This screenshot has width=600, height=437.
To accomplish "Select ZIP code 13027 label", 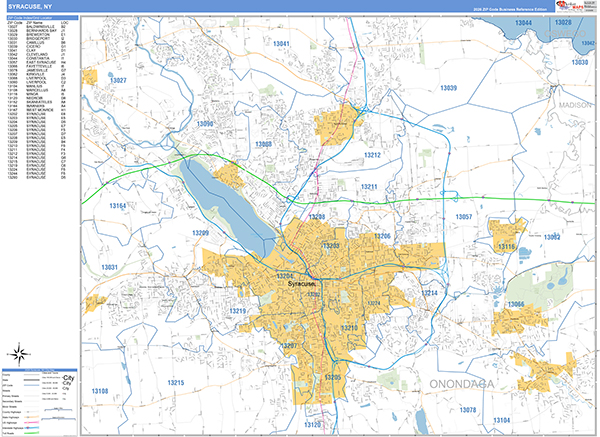I will [119, 79].
